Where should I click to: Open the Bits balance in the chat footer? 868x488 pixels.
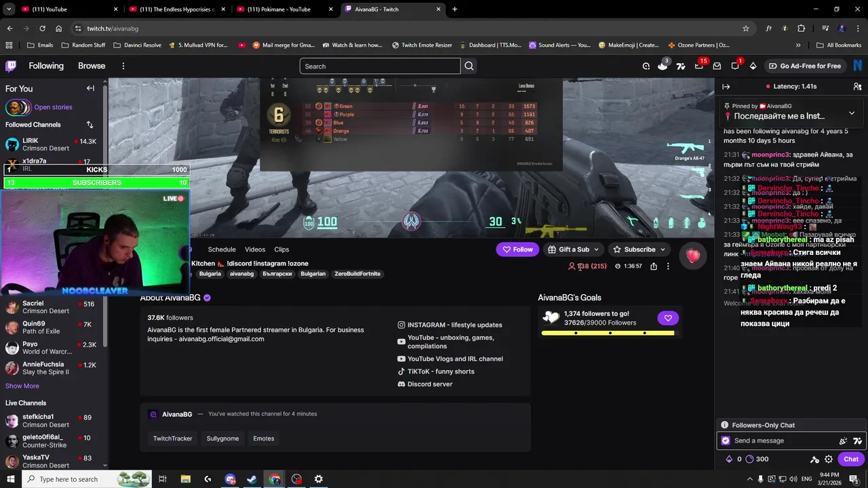[x=734, y=459]
